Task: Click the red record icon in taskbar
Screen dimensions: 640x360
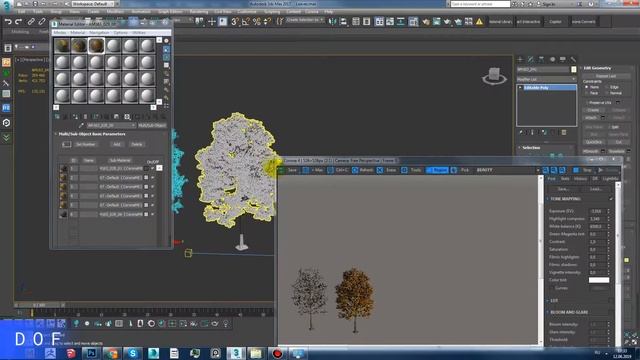Action: click(277, 353)
